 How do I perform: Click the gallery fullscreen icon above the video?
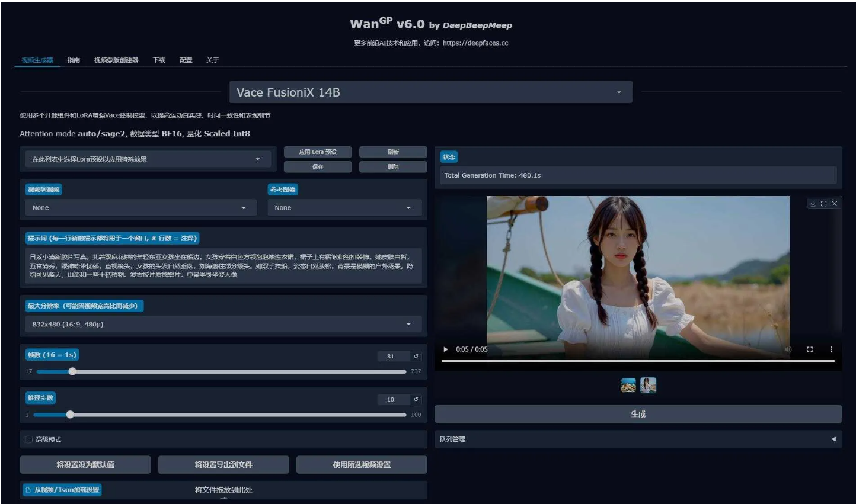tap(823, 204)
